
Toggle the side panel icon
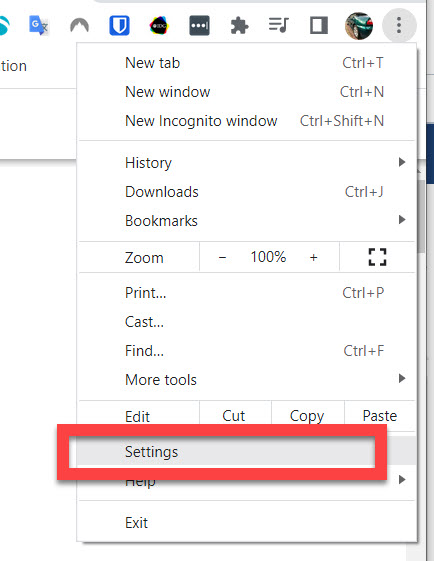click(x=319, y=25)
